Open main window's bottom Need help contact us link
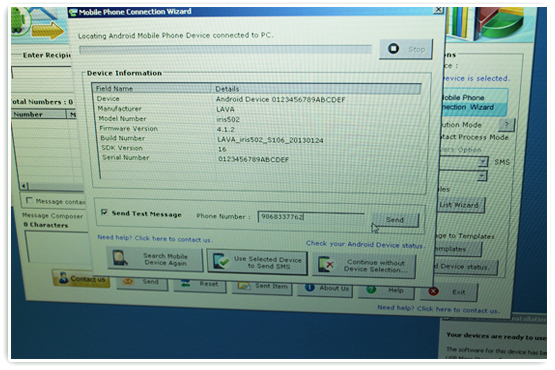This screenshot has width=555, height=370. 438,309
